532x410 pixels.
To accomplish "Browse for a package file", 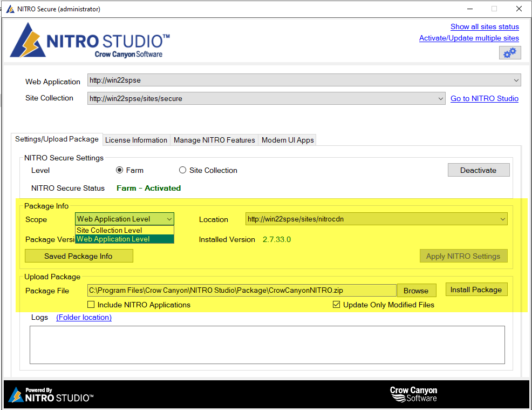I will tap(417, 291).
